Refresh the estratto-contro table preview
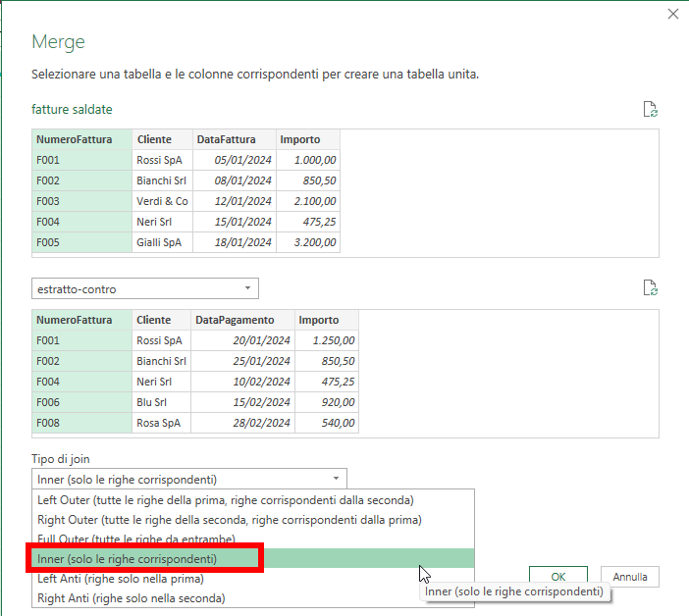This screenshot has height=616, width=689. tap(649, 287)
